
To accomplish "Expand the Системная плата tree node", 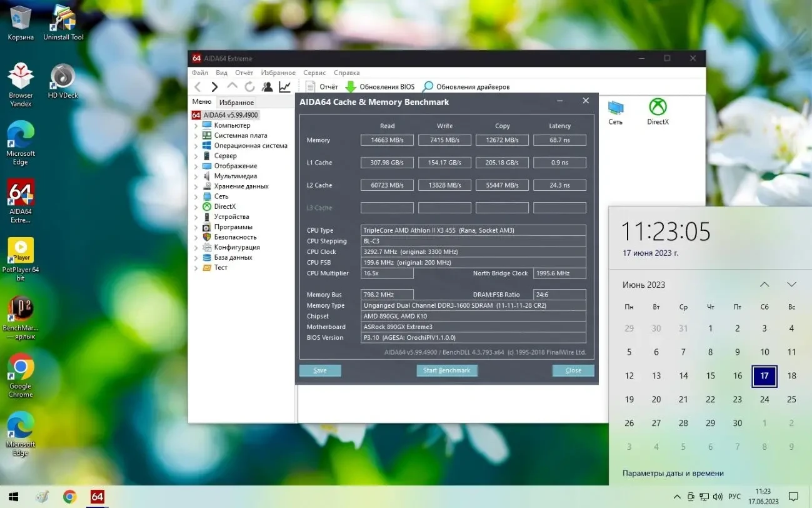I will (196, 136).
